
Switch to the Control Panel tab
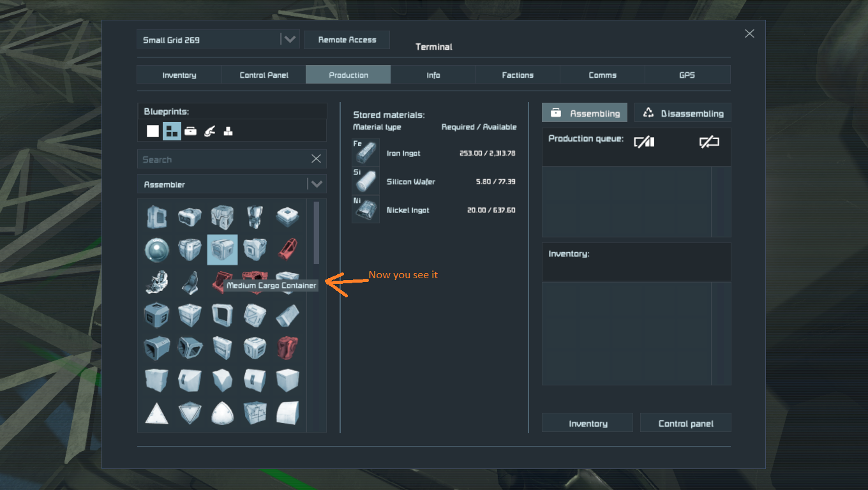264,75
